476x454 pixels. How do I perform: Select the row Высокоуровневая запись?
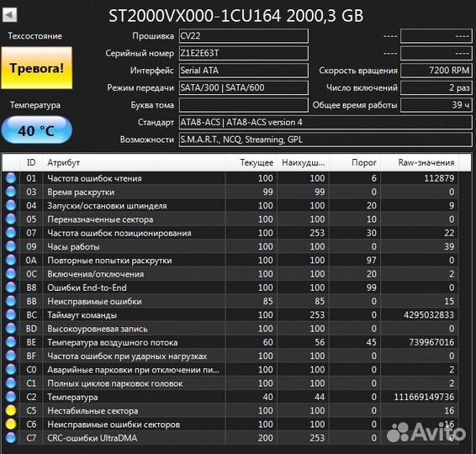(x=230, y=329)
